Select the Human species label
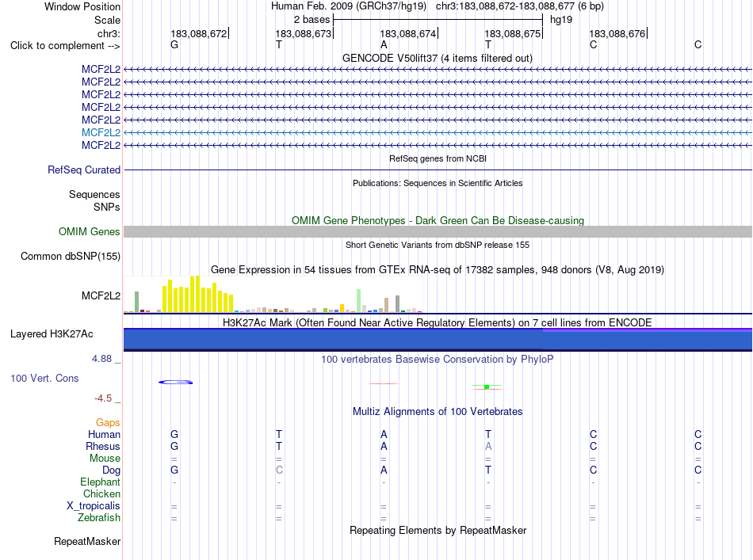Screen dimensions: 753x560 104,434
